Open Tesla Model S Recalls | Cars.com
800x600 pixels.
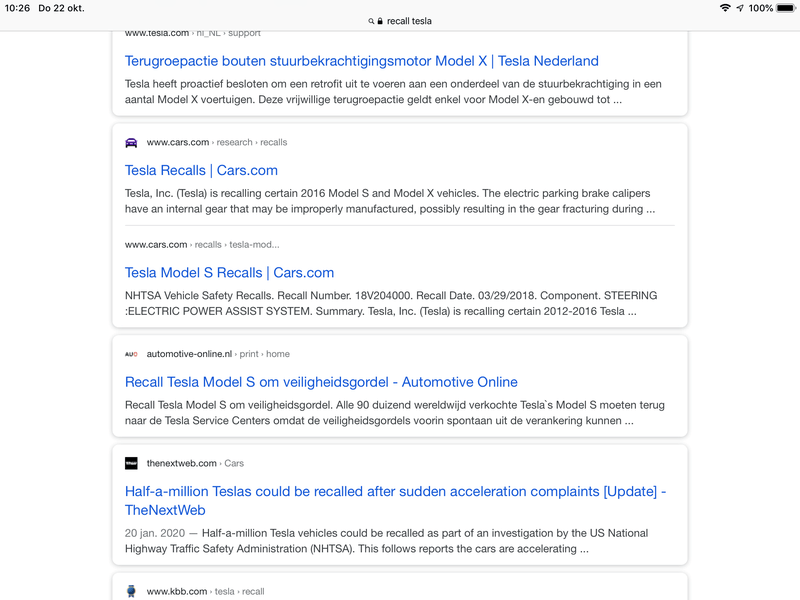click(x=229, y=273)
